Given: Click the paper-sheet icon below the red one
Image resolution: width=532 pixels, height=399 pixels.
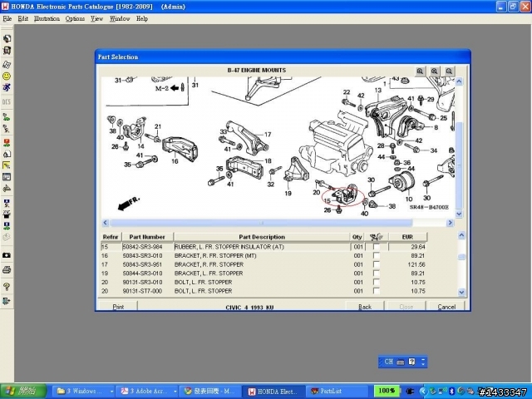Looking at the screenshot, I should click(7, 154).
